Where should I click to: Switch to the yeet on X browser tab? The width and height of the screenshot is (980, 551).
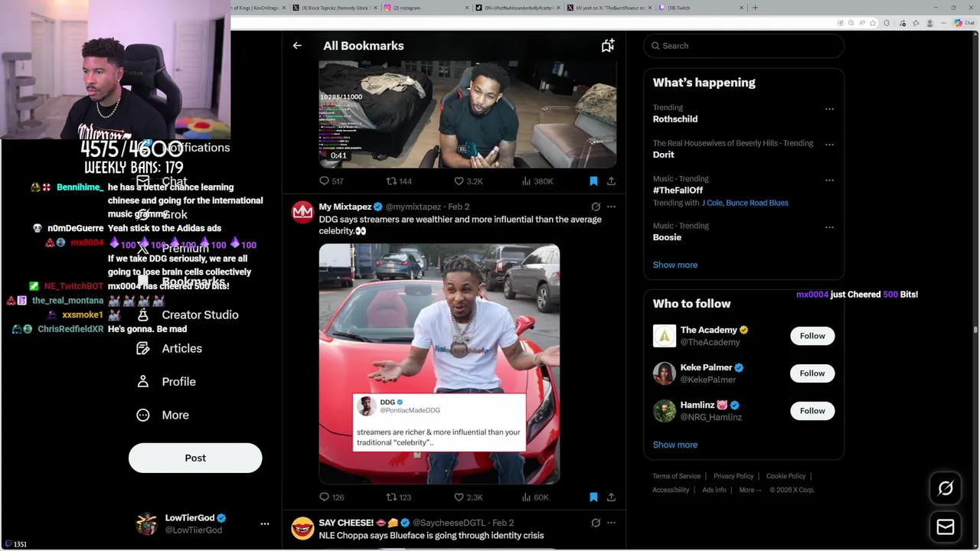point(610,8)
